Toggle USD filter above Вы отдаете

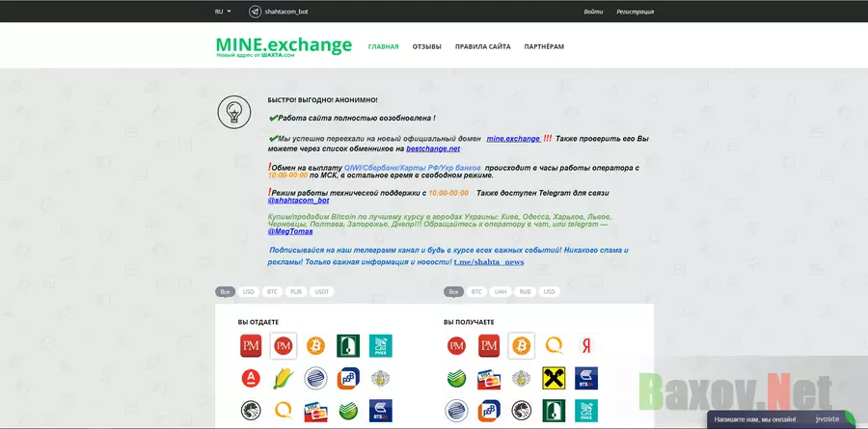point(249,292)
